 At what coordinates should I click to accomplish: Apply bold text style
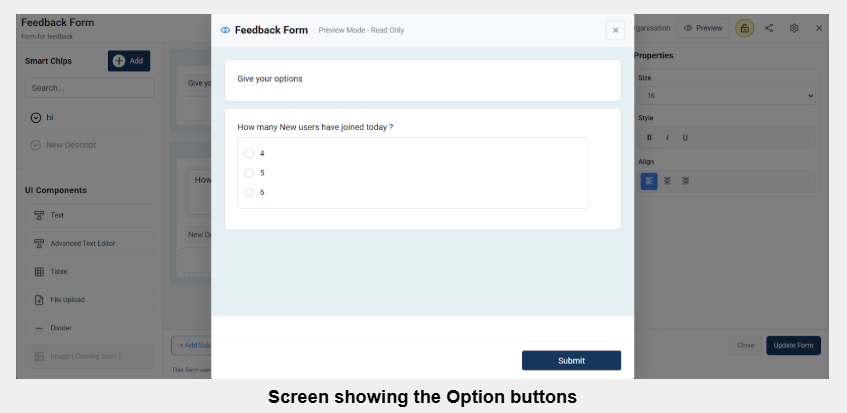(x=649, y=137)
